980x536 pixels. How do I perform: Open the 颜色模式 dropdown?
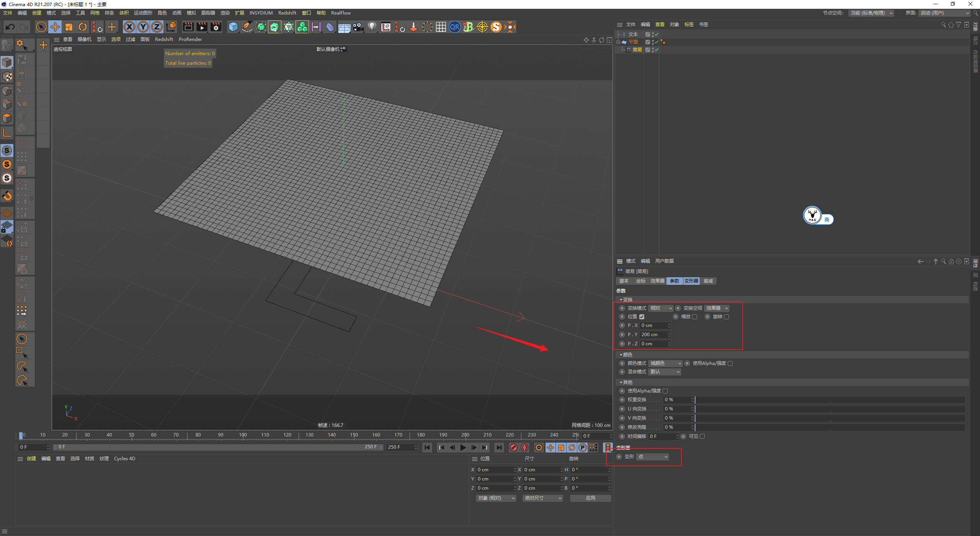click(665, 363)
